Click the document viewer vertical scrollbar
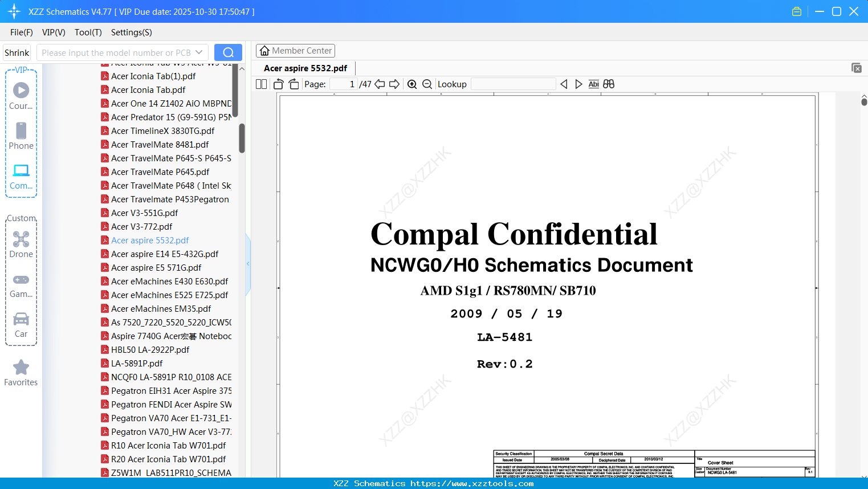 pyautogui.click(x=864, y=101)
